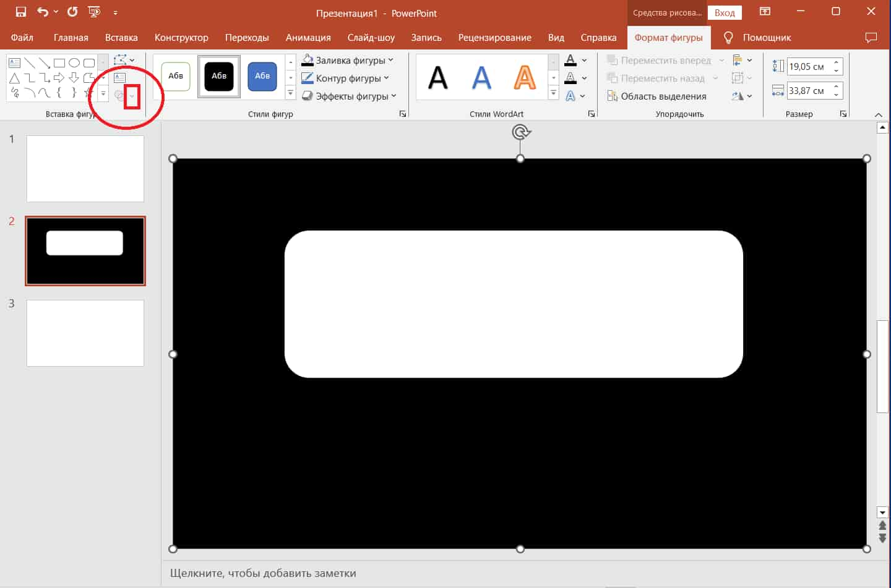Open the Format Shape dialog launcher in Стили фигур
Image resolution: width=891 pixels, height=588 pixels.
point(403,114)
